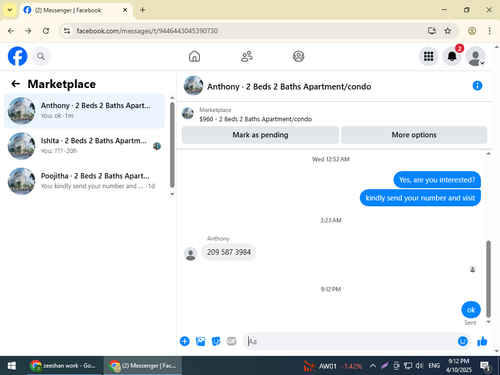Click the ENG language indicator

434,366
